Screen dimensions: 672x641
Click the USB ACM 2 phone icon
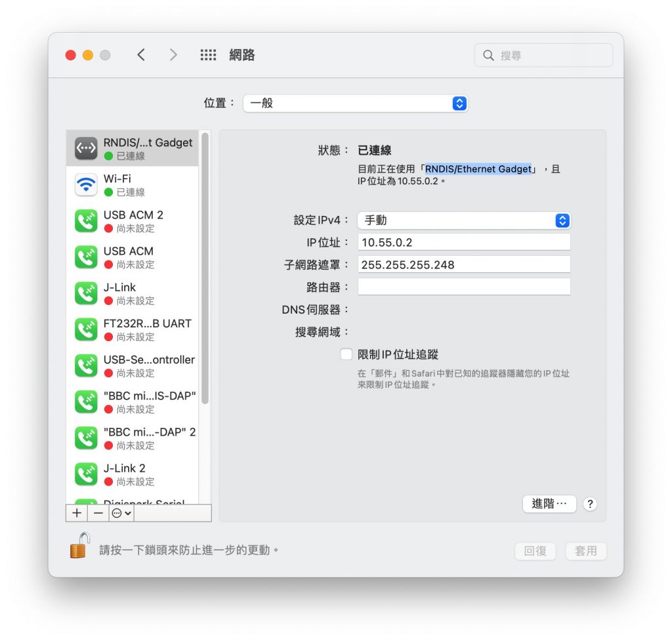tap(86, 220)
